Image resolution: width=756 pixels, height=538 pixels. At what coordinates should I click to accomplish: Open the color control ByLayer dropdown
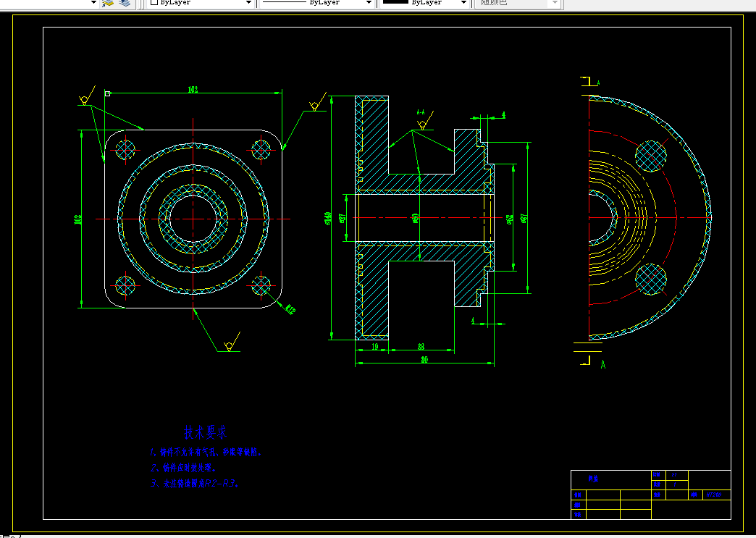[x=201, y=3]
